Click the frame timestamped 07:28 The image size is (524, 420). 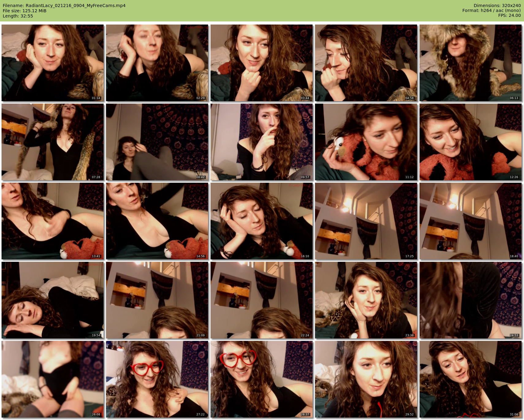tap(53, 142)
